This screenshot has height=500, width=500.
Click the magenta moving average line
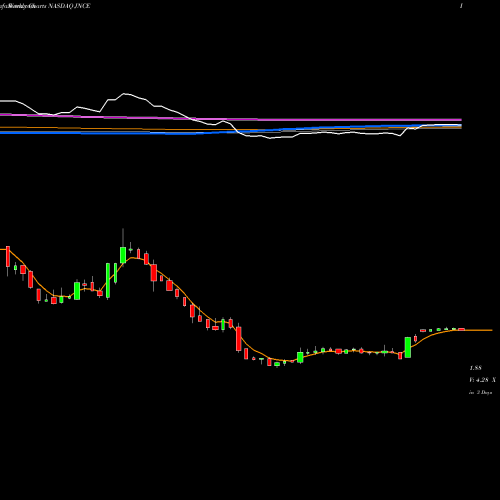coord(231,118)
